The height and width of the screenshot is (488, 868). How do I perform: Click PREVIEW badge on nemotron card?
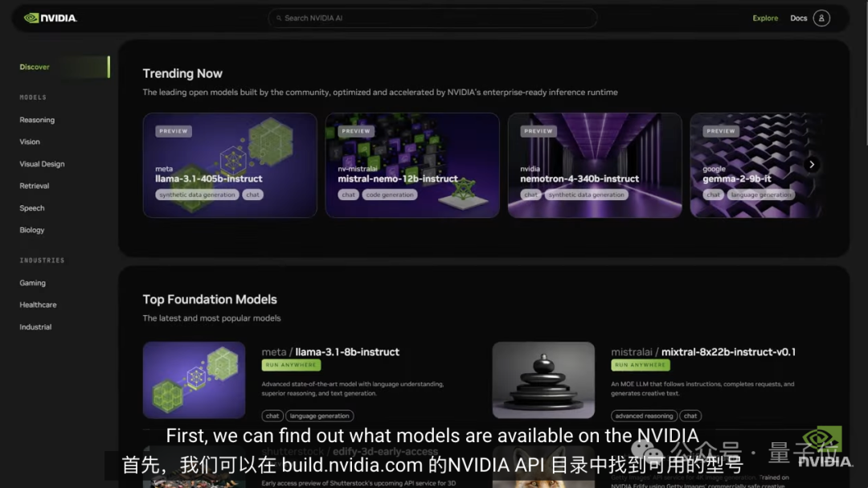pyautogui.click(x=538, y=131)
